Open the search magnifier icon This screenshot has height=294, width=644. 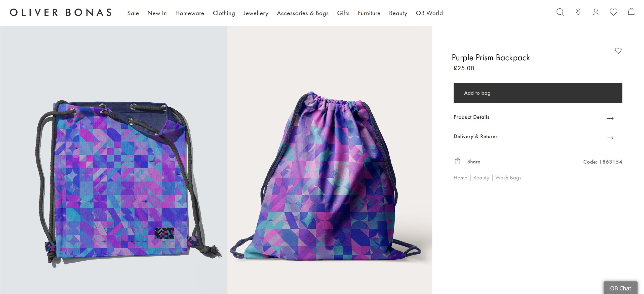(560, 12)
